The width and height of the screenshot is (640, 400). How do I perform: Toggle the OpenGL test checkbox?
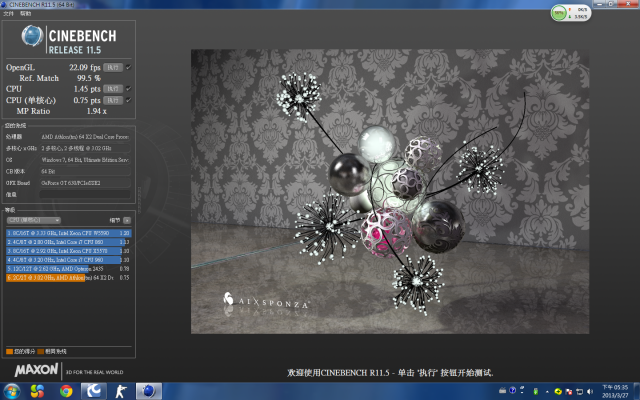click(x=129, y=67)
